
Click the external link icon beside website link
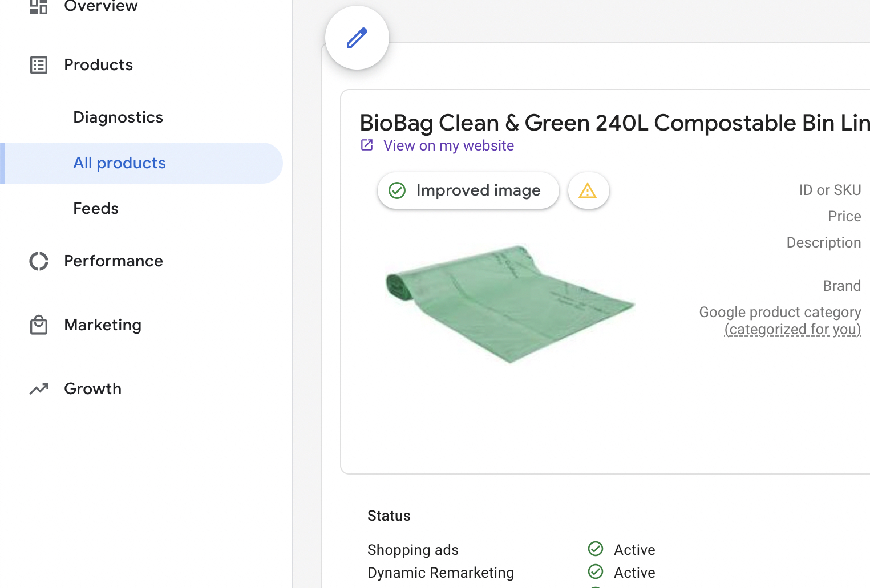coord(367,145)
